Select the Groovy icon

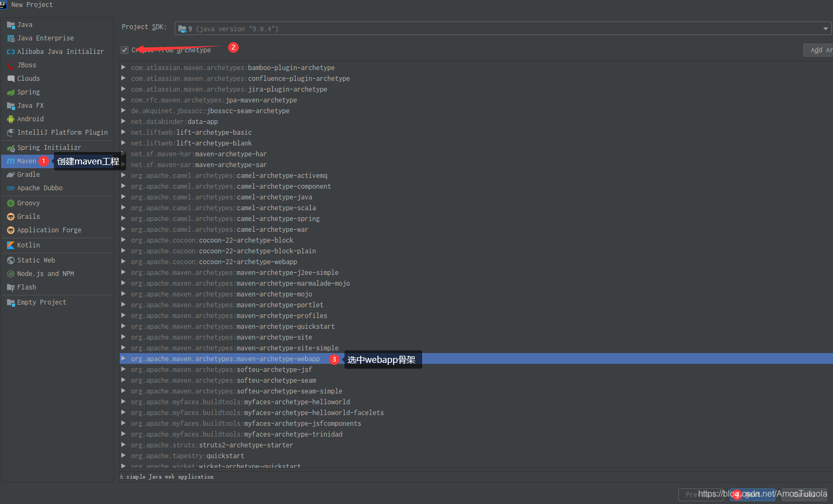(x=11, y=203)
